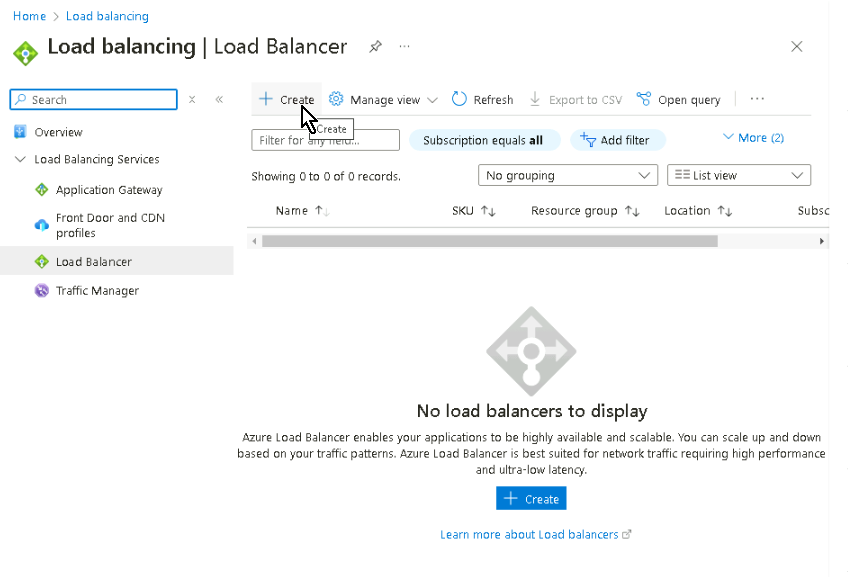Screen dimensions: 848x577
Task: Open the Overview menu item
Action: click(x=58, y=132)
